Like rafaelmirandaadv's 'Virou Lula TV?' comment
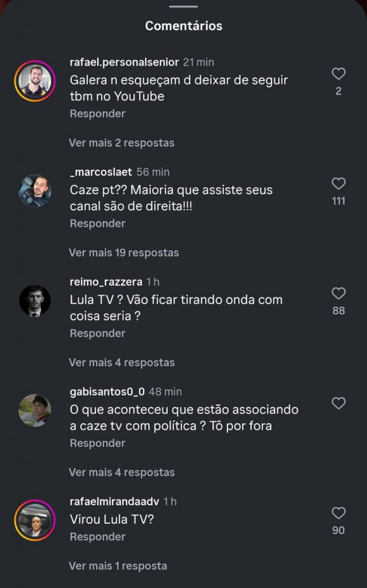Viewport: 367px width, 588px height. click(338, 513)
